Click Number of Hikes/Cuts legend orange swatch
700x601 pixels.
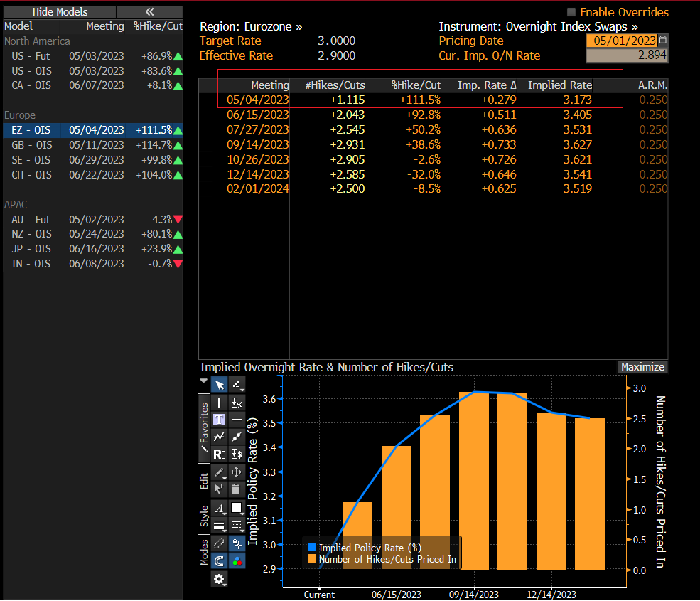tap(312, 559)
